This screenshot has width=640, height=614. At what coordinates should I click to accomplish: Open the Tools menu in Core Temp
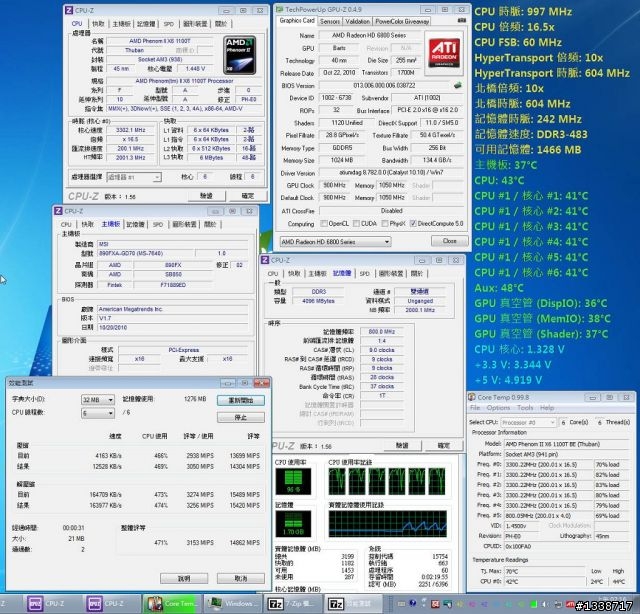pos(525,407)
